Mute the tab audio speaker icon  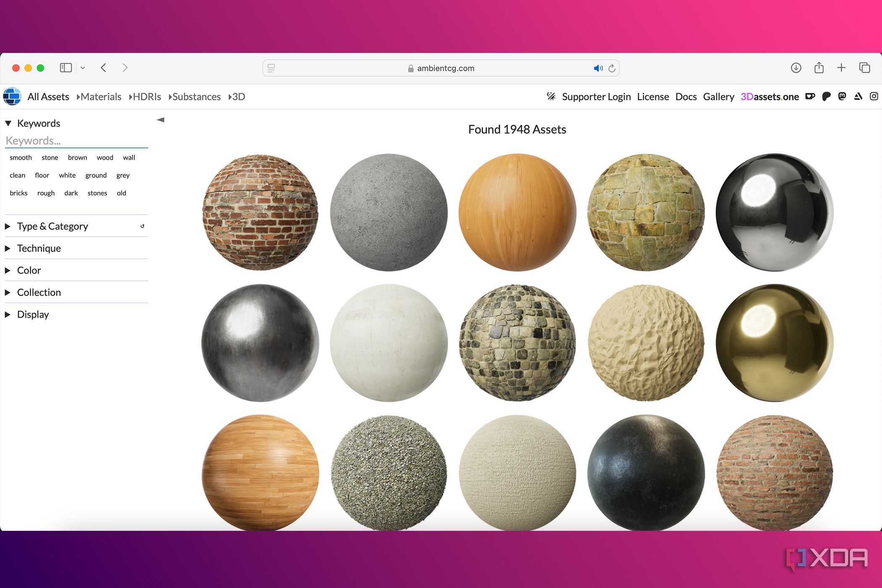click(x=598, y=68)
